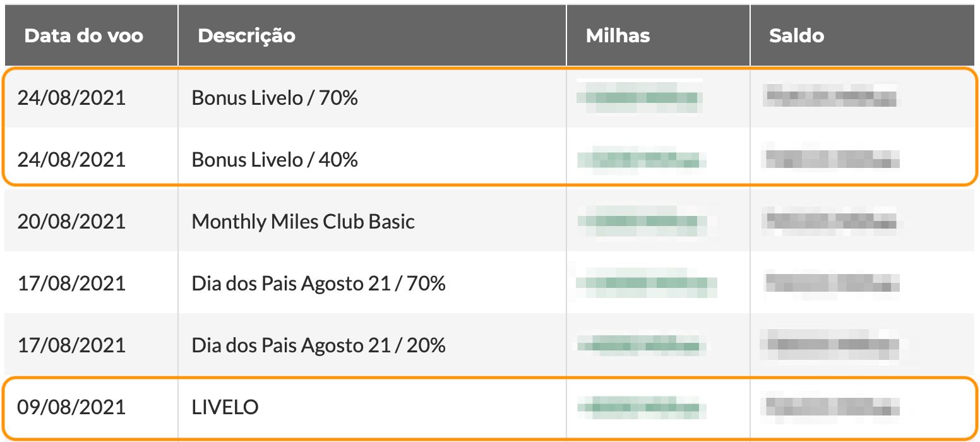Click the LIVELO description cell
The width and height of the screenshot is (980, 442).
[x=225, y=407]
